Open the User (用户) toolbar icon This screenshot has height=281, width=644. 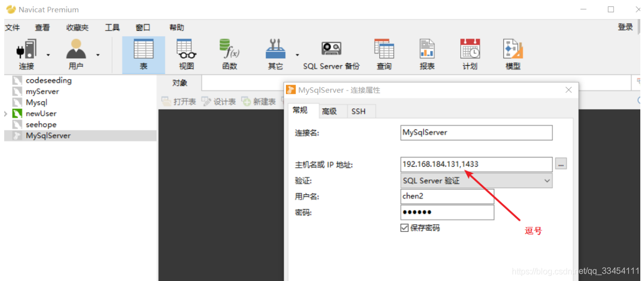tap(76, 55)
